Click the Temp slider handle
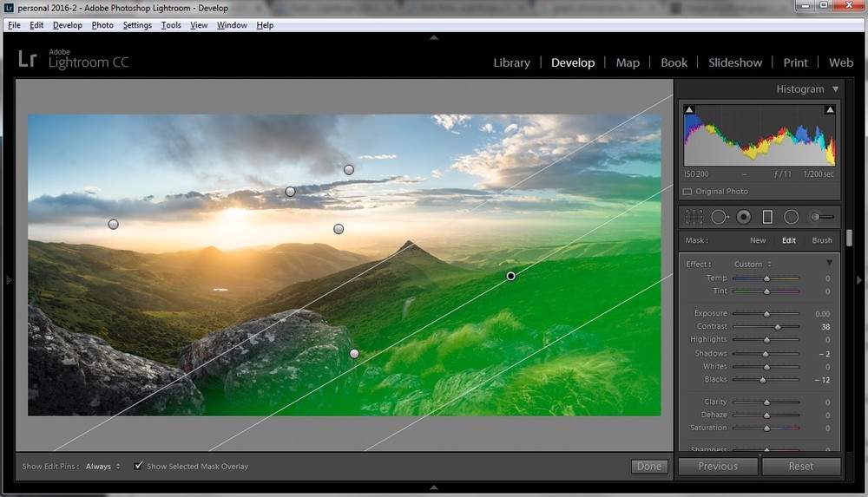This screenshot has width=868, height=497. [x=766, y=278]
